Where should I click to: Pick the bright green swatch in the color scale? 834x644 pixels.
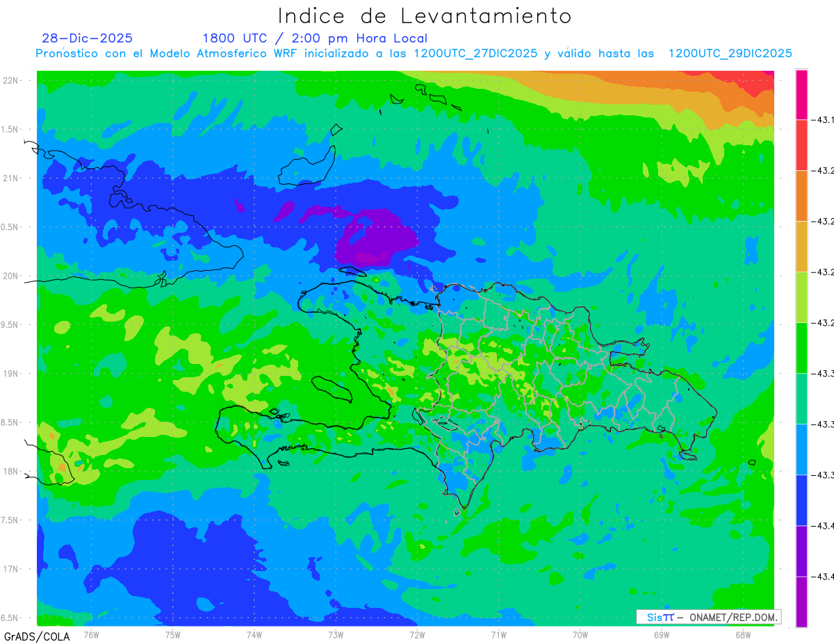click(x=801, y=348)
